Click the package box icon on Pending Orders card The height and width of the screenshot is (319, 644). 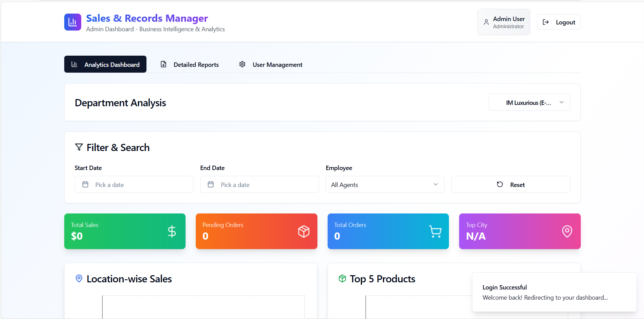pyautogui.click(x=304, y=231)
